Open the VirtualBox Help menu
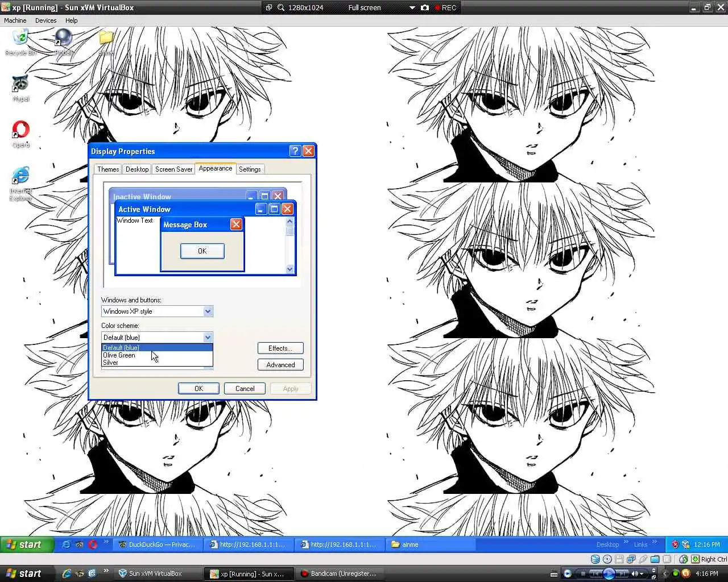 tap(71, 20)
